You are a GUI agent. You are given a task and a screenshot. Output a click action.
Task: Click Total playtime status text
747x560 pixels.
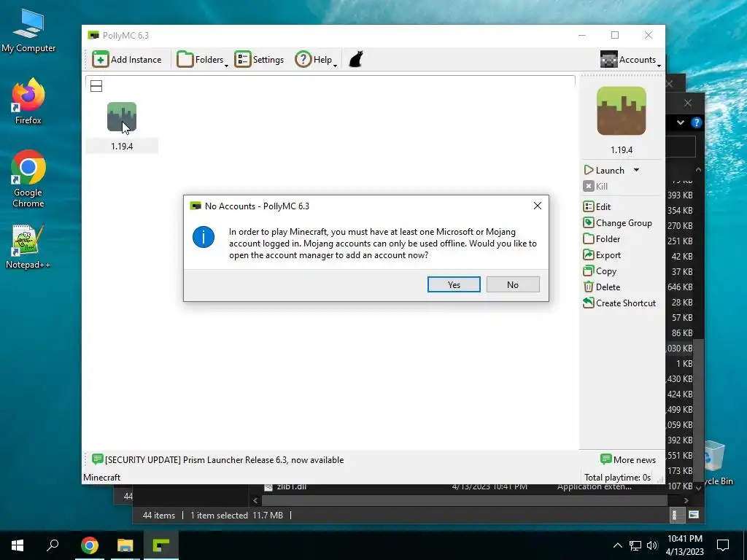[x=617, y=477]
